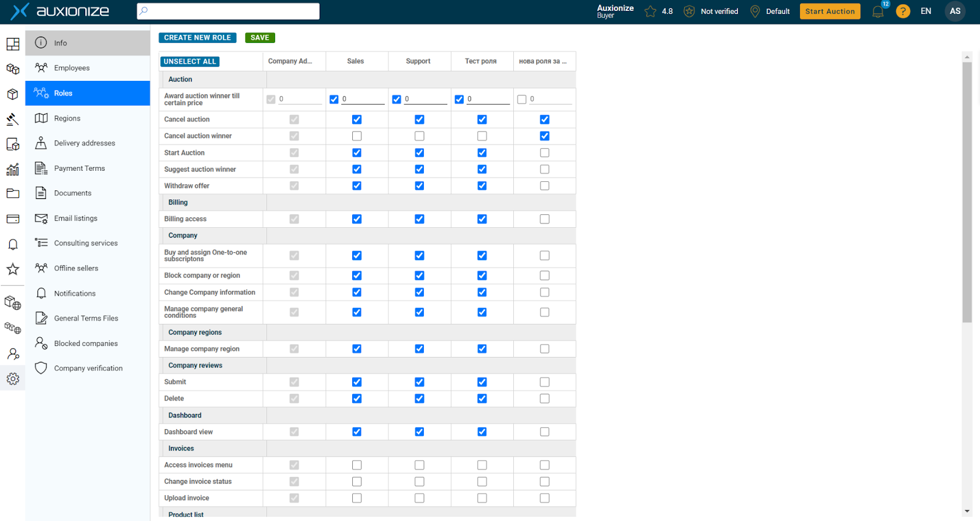Open Payment Terms settings
The width and height of the screenshot is (980, 521).
pos(88,168)
